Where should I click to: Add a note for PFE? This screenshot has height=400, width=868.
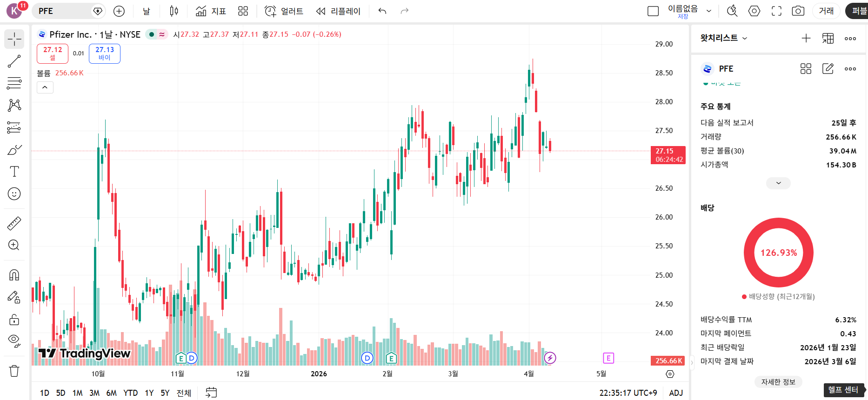pos(828,69)
